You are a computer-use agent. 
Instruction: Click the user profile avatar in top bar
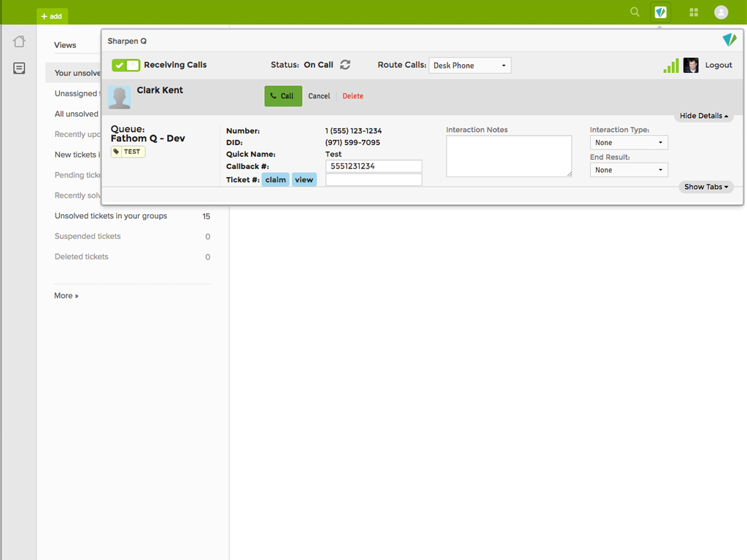point(721,12)
